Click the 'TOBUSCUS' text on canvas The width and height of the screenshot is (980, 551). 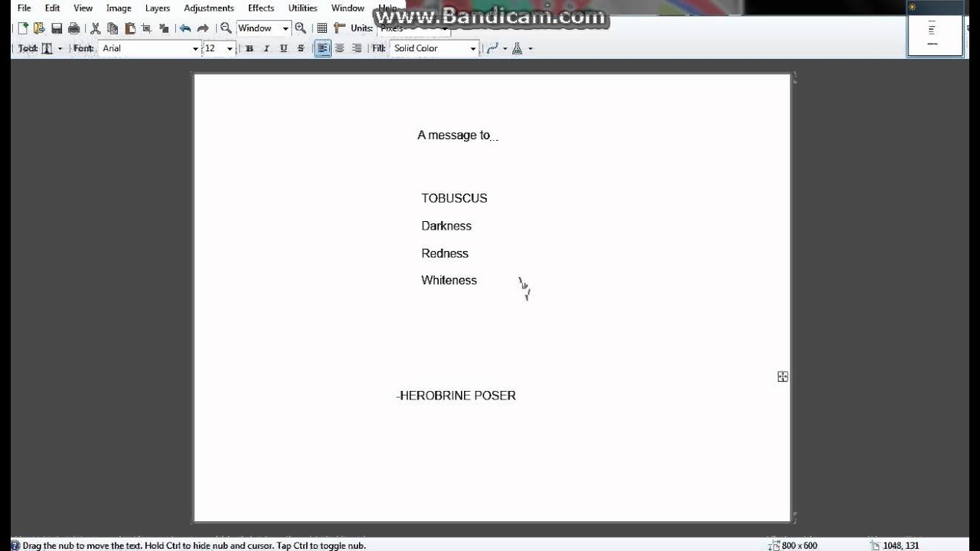coord(454,198)
